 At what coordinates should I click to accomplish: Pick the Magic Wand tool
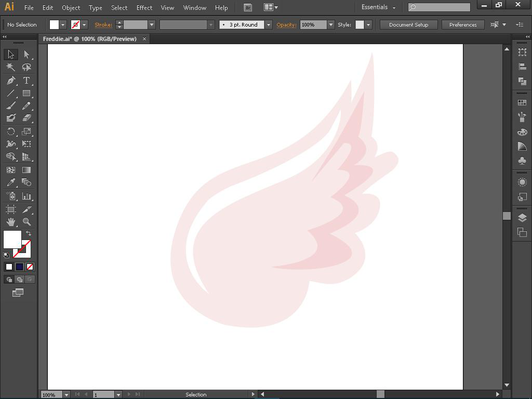(11, 67)
